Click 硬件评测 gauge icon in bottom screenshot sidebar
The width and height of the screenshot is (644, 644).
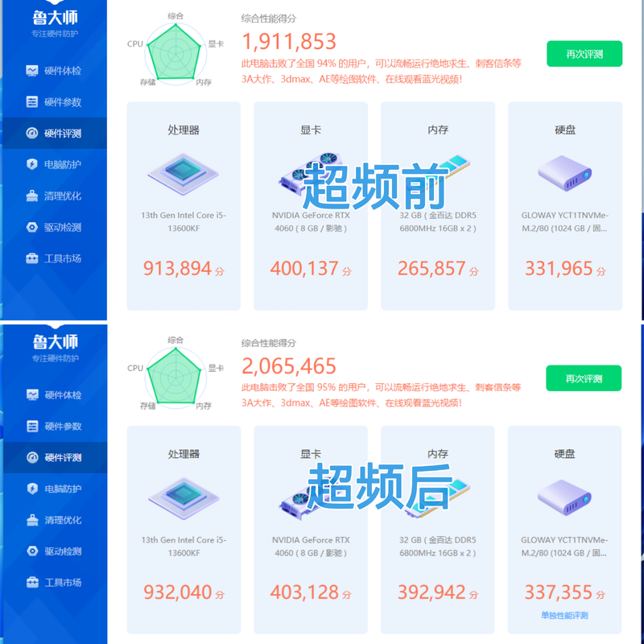[32, 457]
